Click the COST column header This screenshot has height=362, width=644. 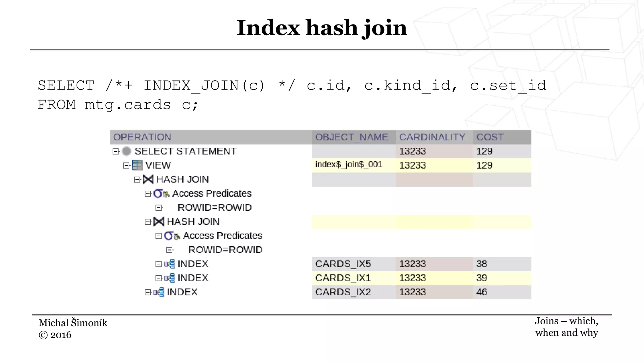[x=502, y=137]
